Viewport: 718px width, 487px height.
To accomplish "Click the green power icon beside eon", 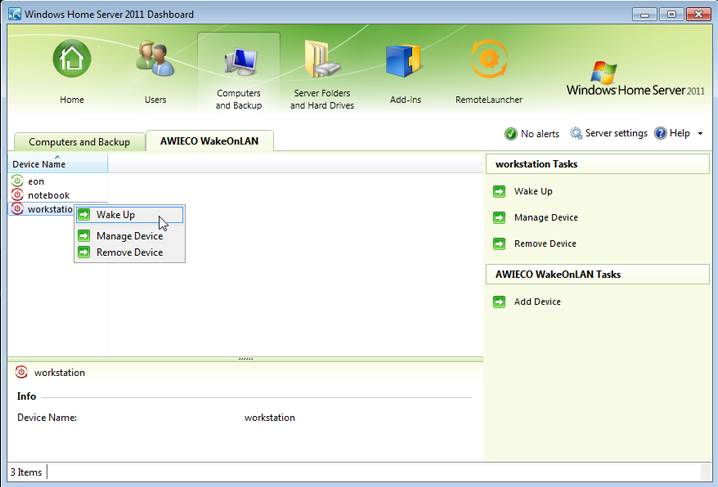I will [17, 181].
